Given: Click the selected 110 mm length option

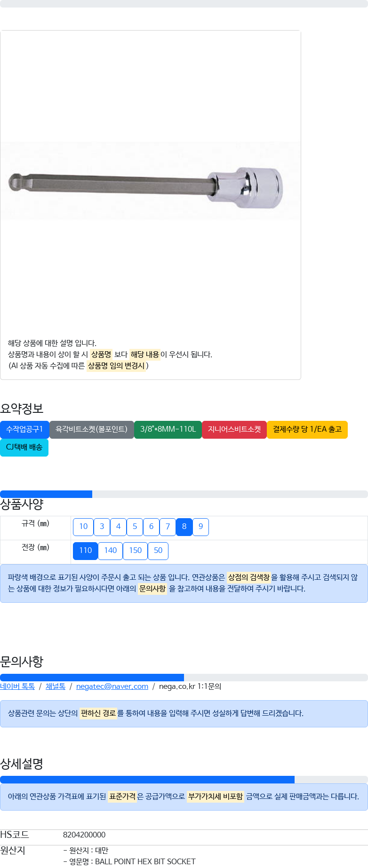Looking at the screenshot, I should point(85,551).
